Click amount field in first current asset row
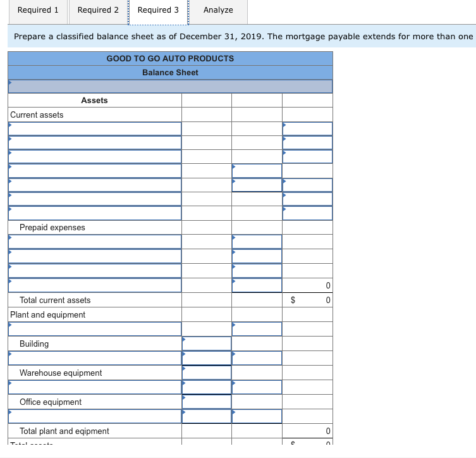This screenshot has height=458, width=476. 307,129
